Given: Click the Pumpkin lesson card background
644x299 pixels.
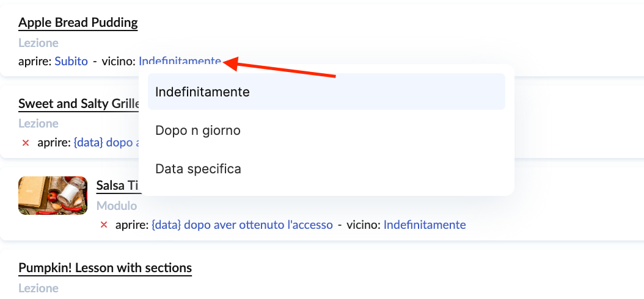Looking at the screenshot, I should [x=411, y=275].
